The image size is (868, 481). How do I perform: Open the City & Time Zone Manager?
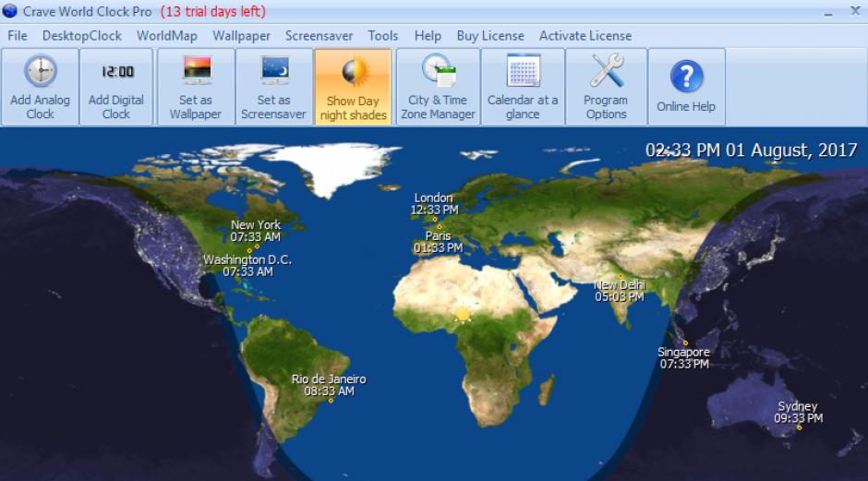[x=438, y=87]
